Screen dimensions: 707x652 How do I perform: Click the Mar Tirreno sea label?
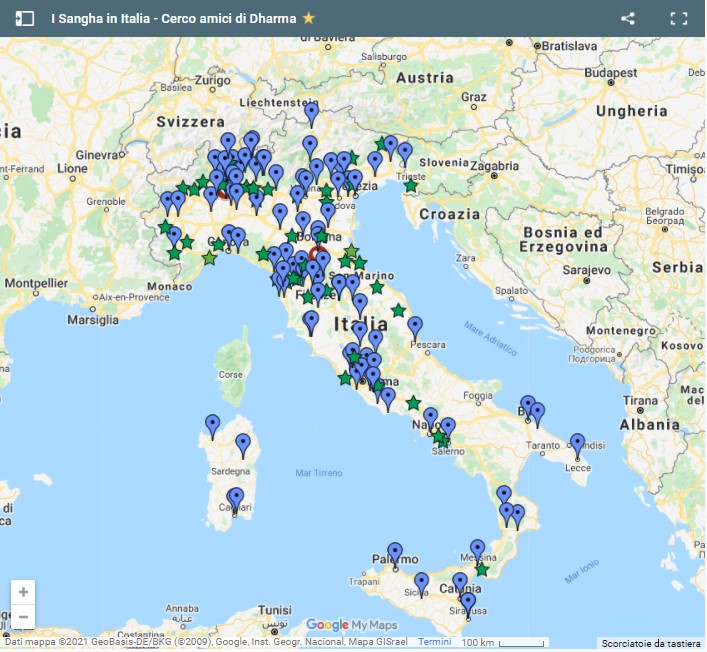click(x=319, y=473)
